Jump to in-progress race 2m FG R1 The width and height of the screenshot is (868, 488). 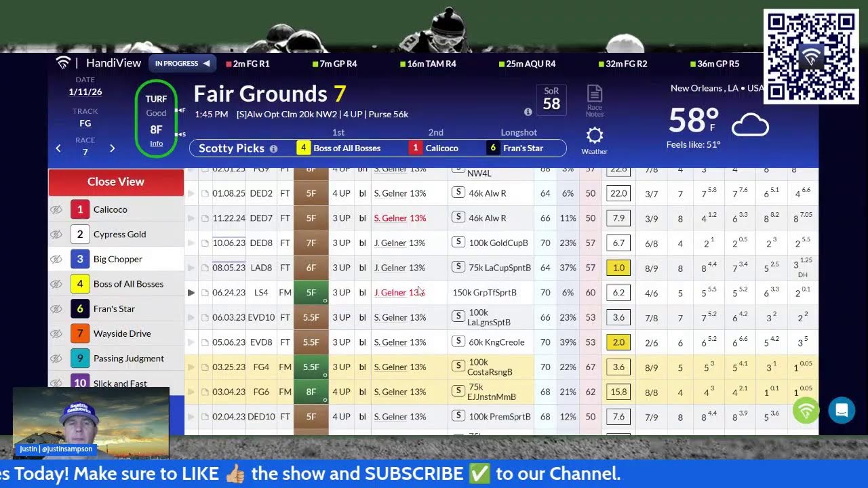click(248, 64)
